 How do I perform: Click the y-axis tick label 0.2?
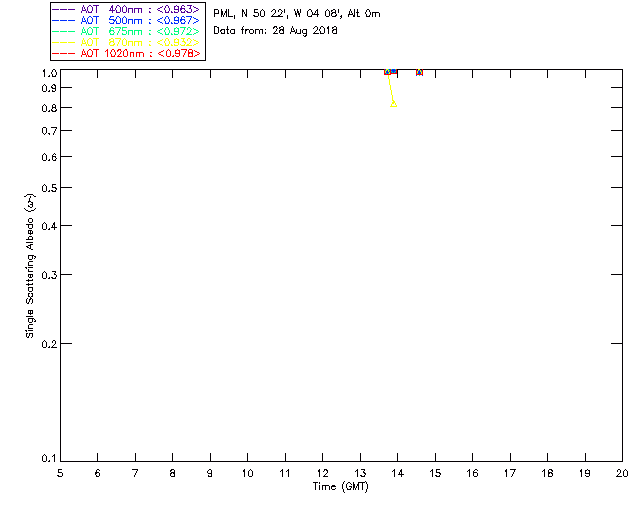click(47, 343)
